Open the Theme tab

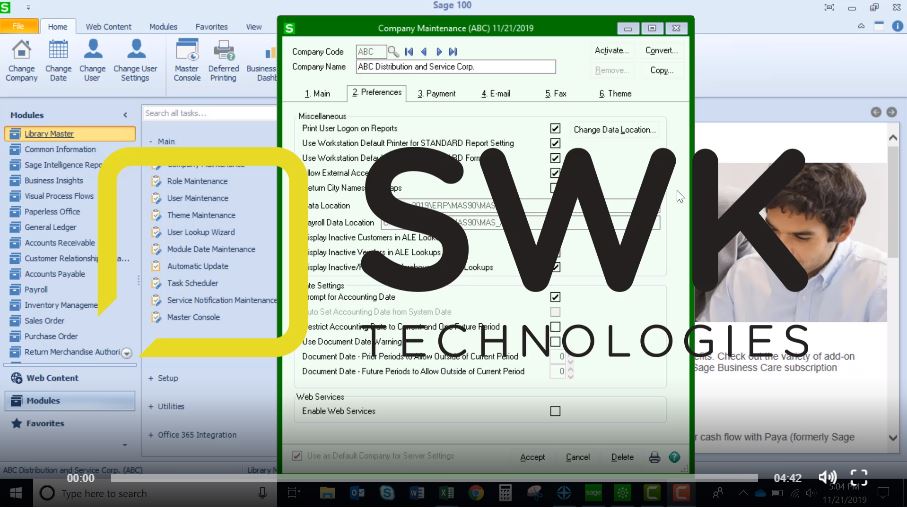coord(615,93)
